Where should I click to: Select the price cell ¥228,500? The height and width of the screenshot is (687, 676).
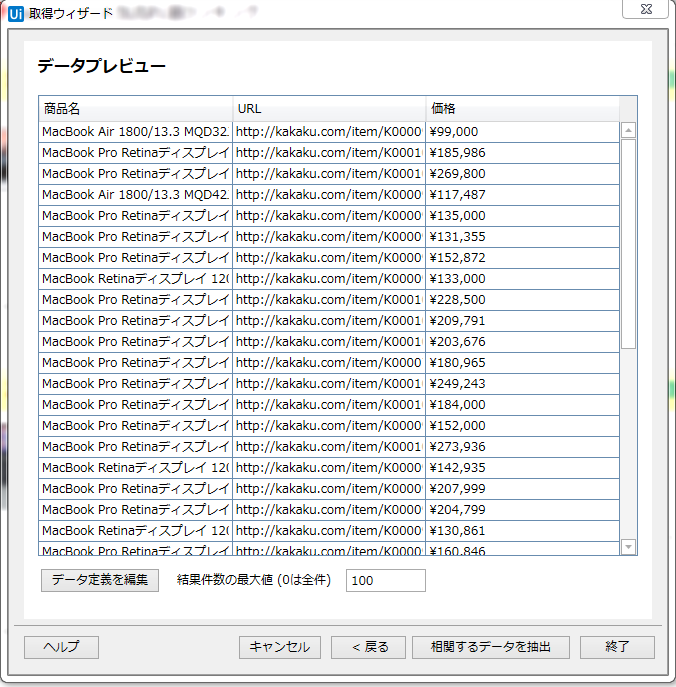click(523, 300)
